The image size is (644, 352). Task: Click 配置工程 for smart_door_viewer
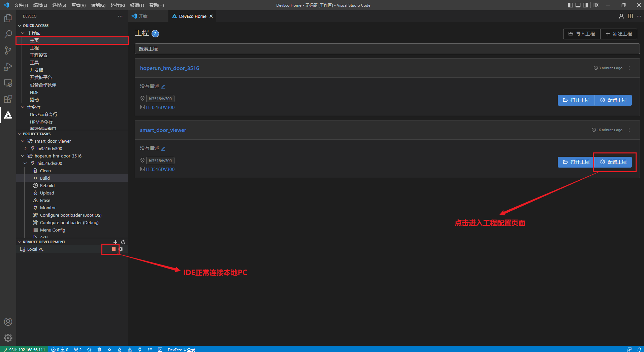613,162
